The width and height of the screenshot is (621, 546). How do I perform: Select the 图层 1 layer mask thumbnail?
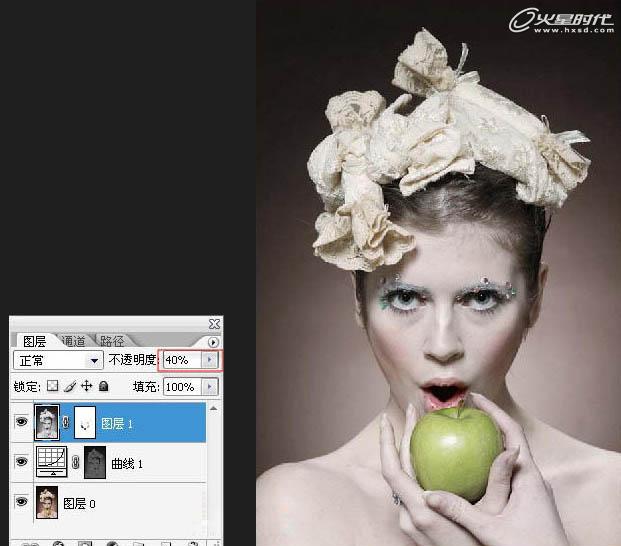point(85,422)
